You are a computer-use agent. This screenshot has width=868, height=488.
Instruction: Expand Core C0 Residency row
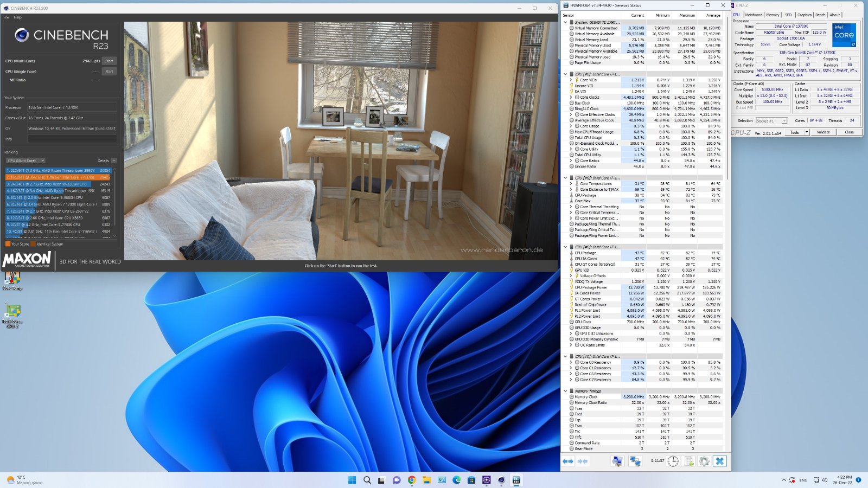tap(571, 362)
